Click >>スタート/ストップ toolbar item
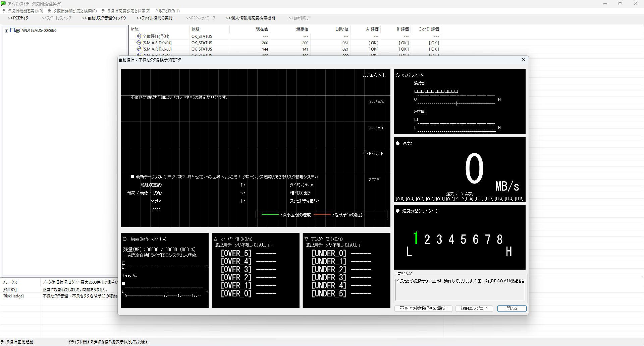Image resolution: width=644 pixels, height=346 pixels. (x=56, y=18)
